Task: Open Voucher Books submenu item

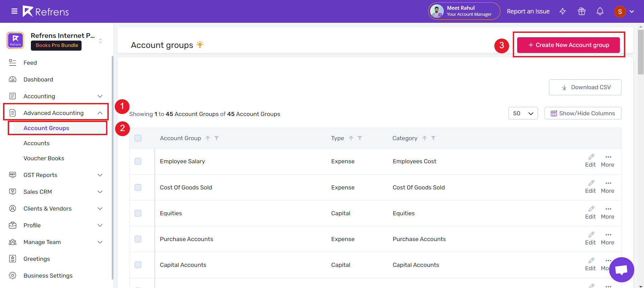Action: (44, 158)
